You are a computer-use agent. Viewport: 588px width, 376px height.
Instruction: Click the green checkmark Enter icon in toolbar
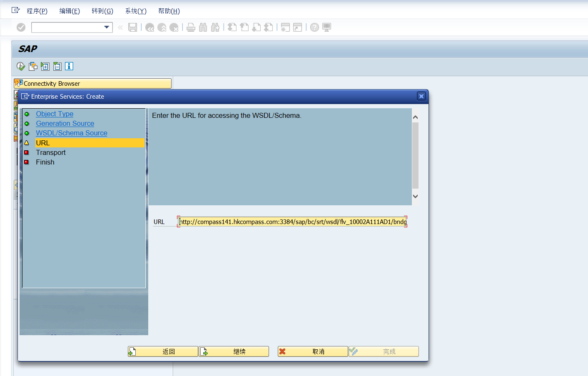(x=21, y=27)
